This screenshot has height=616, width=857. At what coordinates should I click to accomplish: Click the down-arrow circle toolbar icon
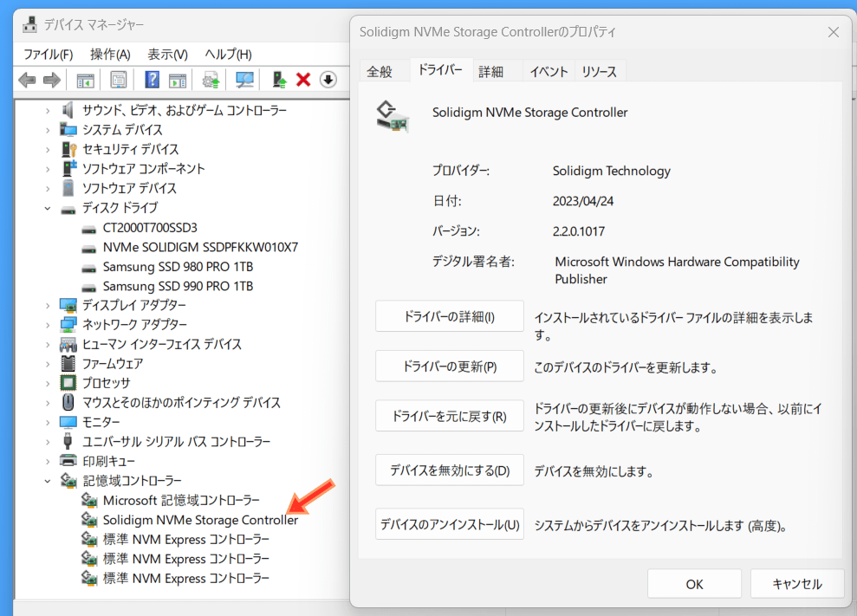click(x=328, y=80)
